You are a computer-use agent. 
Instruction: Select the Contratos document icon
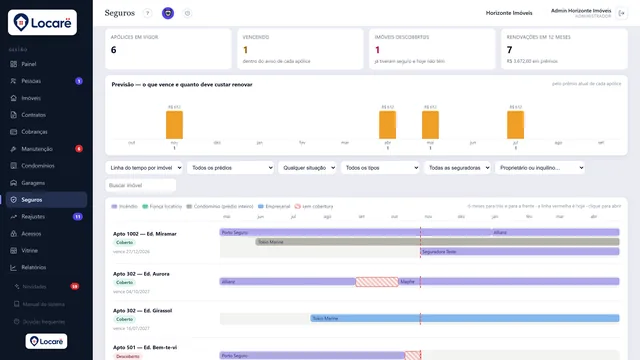click(x=13, y=115)
